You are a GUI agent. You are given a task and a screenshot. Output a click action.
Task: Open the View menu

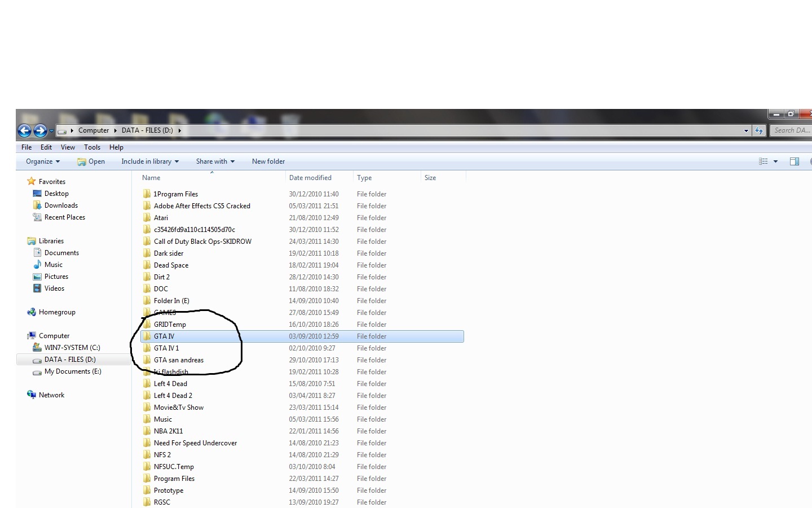(68, 147)
